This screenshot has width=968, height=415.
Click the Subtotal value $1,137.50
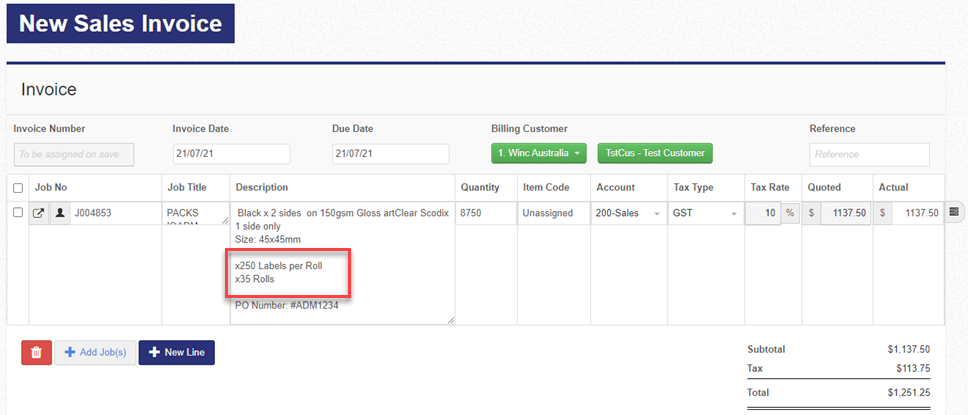908,349
